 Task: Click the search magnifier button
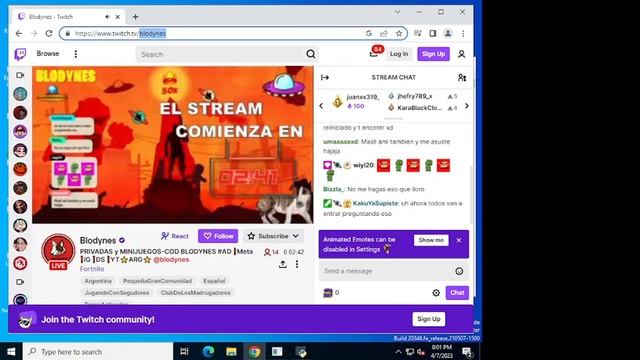311,54
